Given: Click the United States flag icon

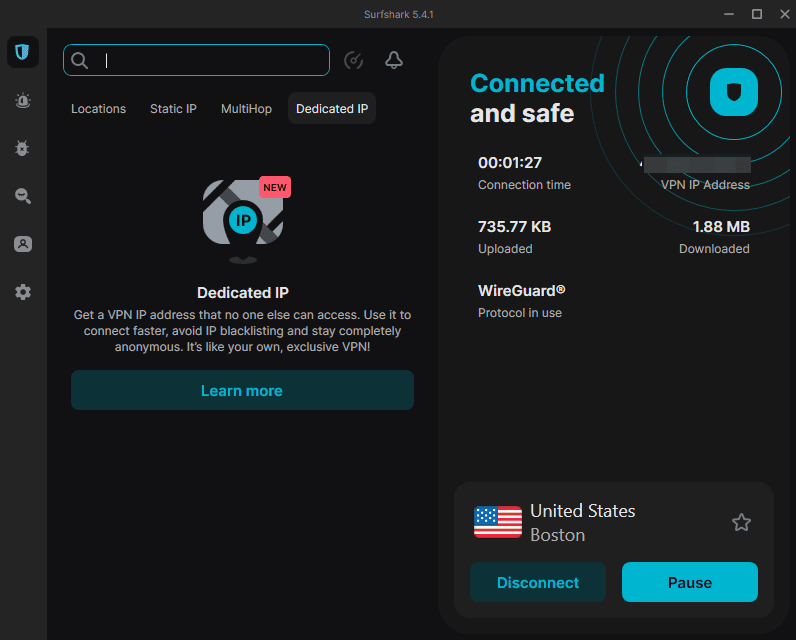Looking at the screenshot, I should 497,522.
